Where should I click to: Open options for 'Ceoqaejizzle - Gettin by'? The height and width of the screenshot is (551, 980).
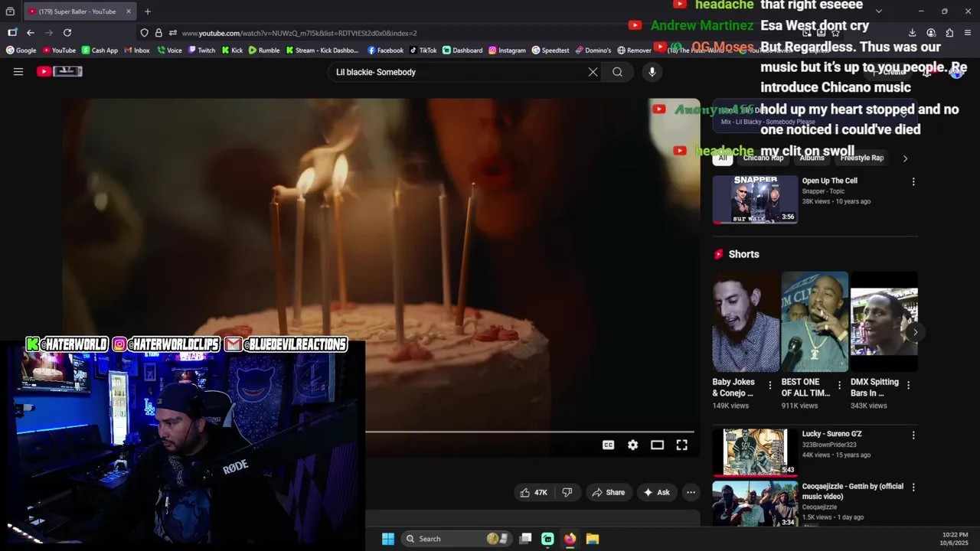click(913, 487)
